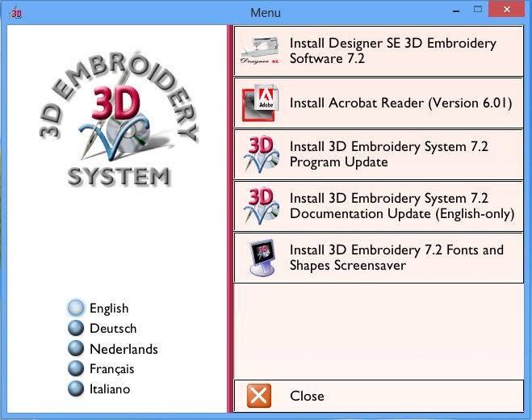Click the 'Install Acrobat Reader (Version 6.01)' text
This screenshot has width=532, height=420.
tap(400, 103)
